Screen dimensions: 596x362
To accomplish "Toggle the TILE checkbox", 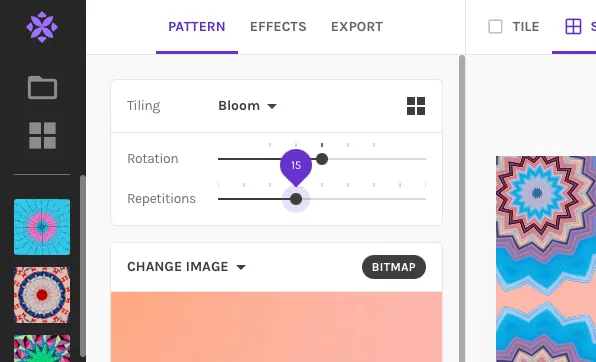I will (x=495, y=27).
